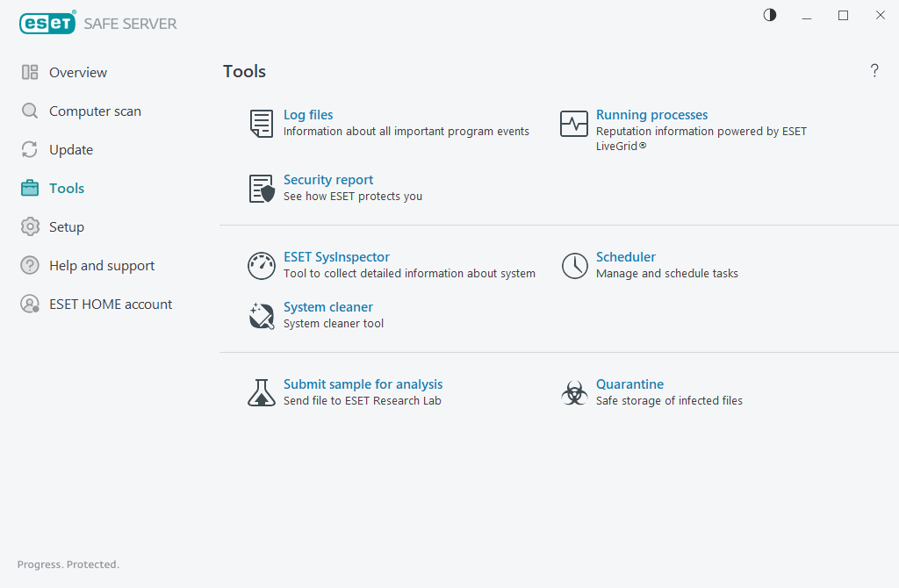Click the ESET logo
Viewport: 899px width, 588px height.
47,23
